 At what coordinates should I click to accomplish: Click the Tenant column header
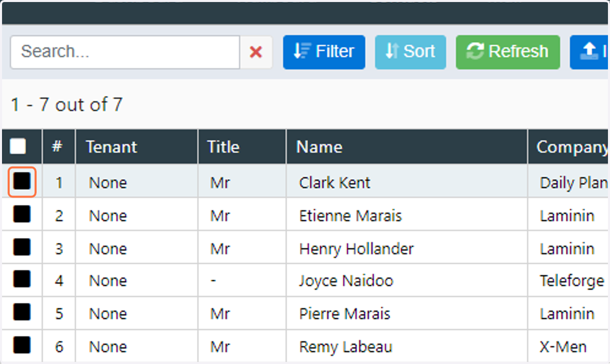(x=137, y=147)
